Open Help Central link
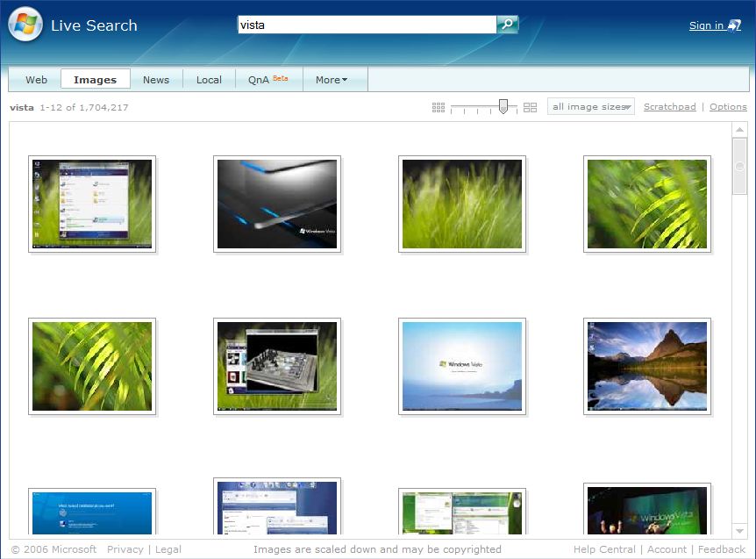The width and height of the screenshot is (756, 559). [604, 549]
